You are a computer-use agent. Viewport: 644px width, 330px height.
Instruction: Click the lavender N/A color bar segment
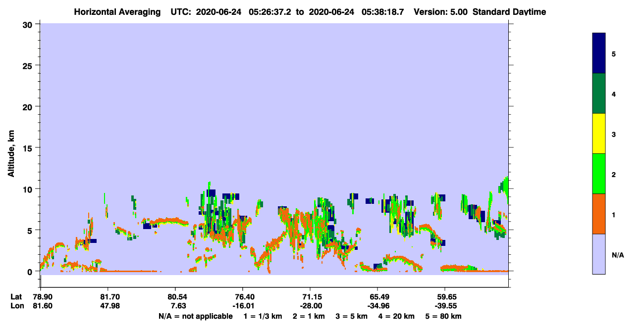click(x=598, y=254)
